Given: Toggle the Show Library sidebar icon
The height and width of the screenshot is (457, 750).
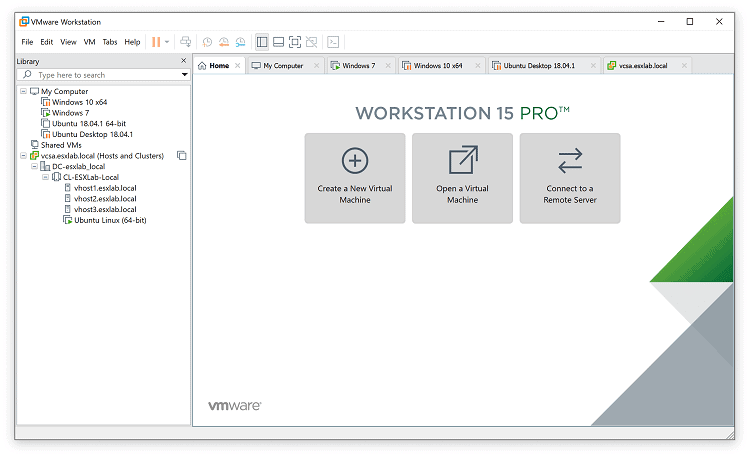Looking at the screenshot, I should 262,42.
